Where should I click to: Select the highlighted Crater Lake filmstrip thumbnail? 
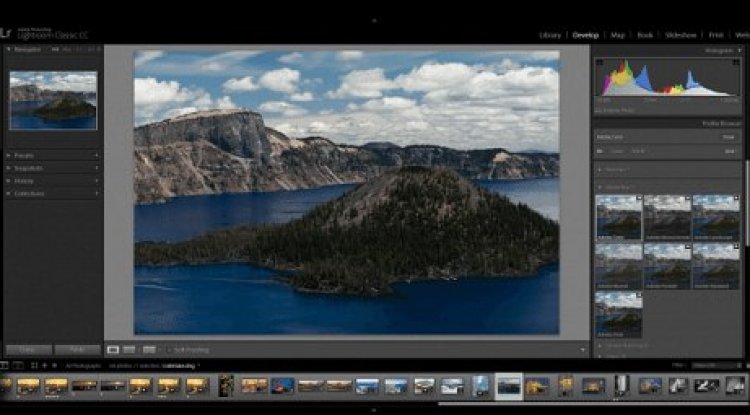[x=509, y=386]
